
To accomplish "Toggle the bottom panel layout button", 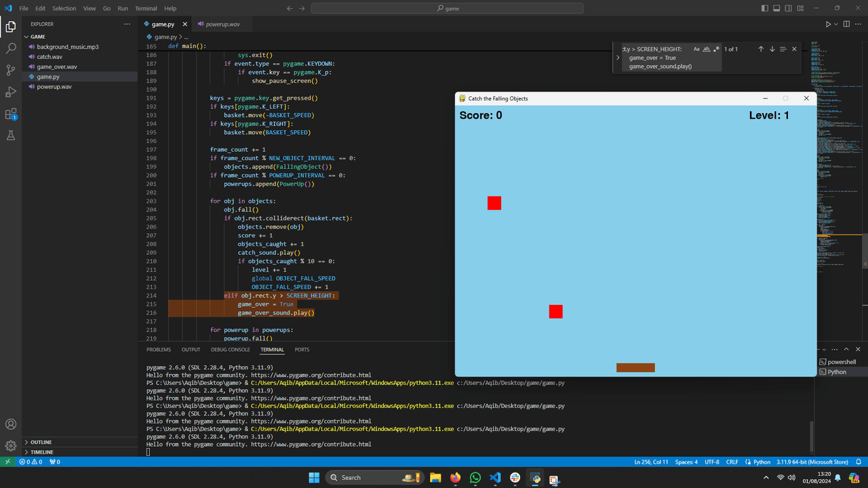I will [x=776, y=8].
